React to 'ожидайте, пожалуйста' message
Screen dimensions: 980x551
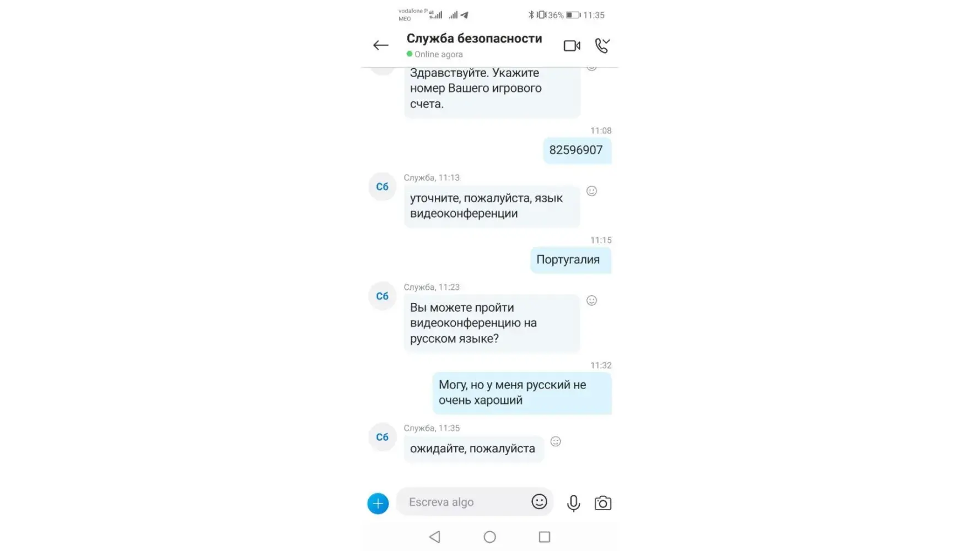click(556, 441)
